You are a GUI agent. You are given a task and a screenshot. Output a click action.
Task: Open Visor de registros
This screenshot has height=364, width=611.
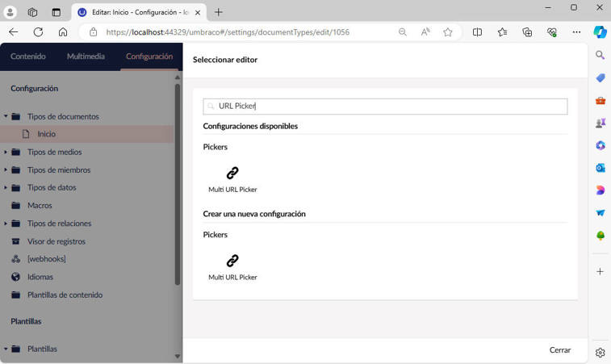(x=56, y=241)
